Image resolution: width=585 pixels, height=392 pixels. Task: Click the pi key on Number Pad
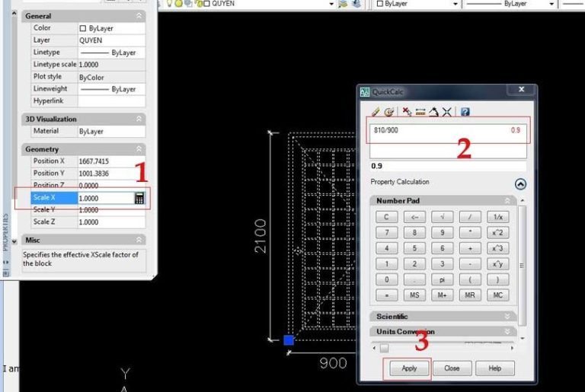click(x=442, y=279)
